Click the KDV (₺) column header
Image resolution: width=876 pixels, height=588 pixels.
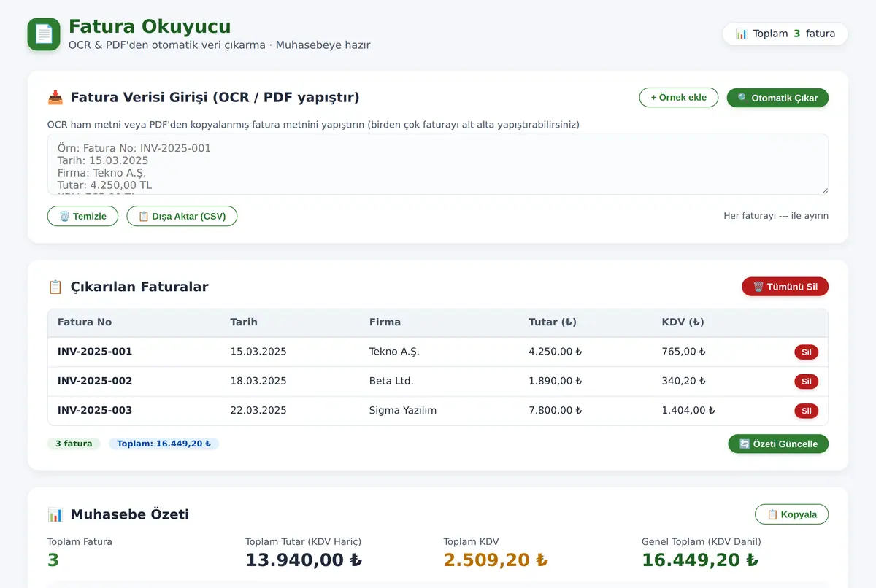pyautogui.click(x=683, y=322)
